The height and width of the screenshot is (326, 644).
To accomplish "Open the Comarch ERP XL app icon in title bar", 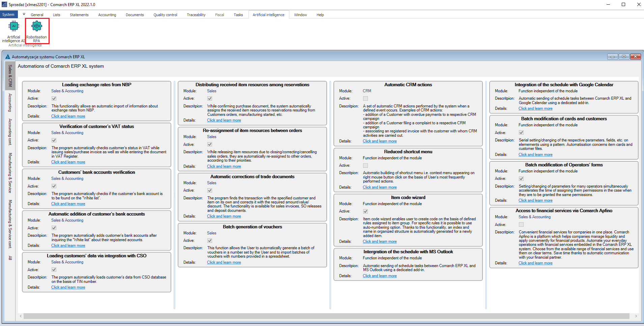I will click(x=4, y=4).
